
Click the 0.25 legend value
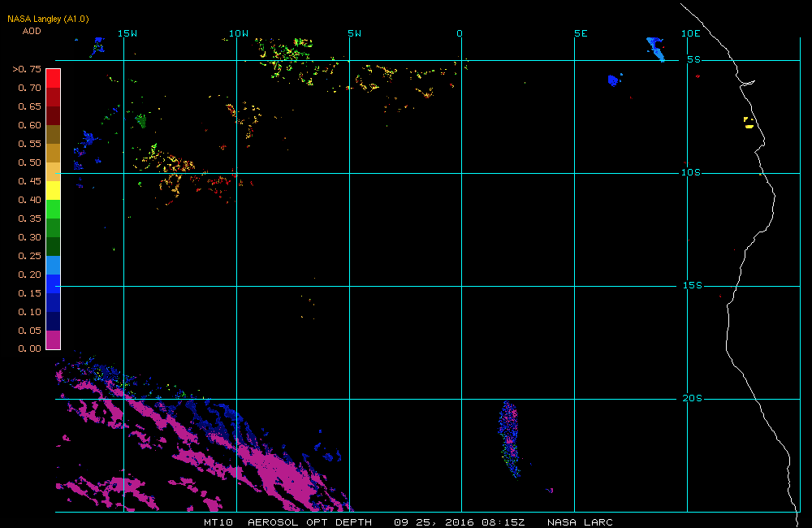(29, 255)
